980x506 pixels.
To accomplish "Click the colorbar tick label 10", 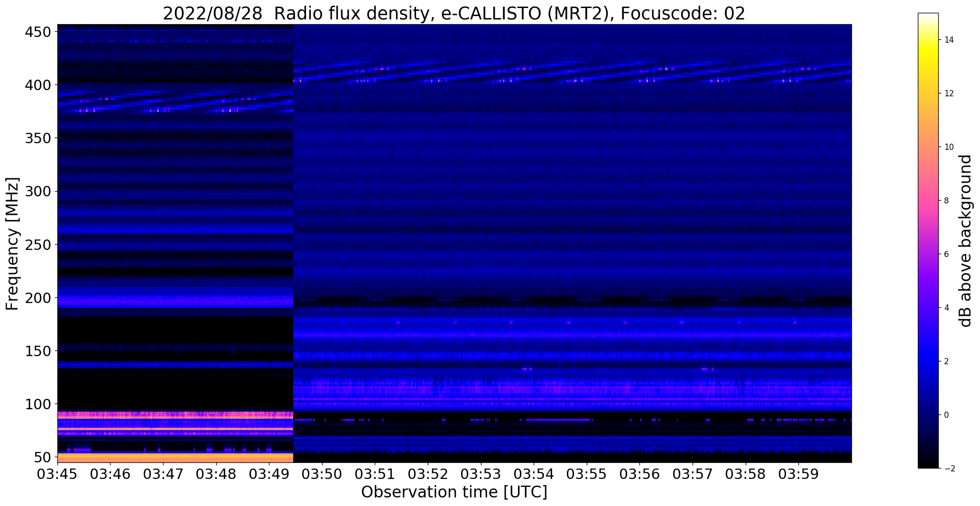I will click(949, 147).
